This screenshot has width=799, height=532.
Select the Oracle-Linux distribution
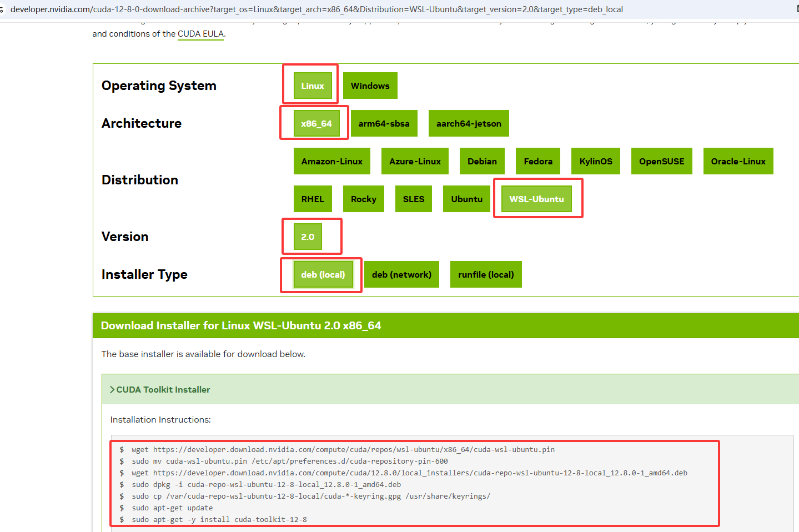(738, 161)
